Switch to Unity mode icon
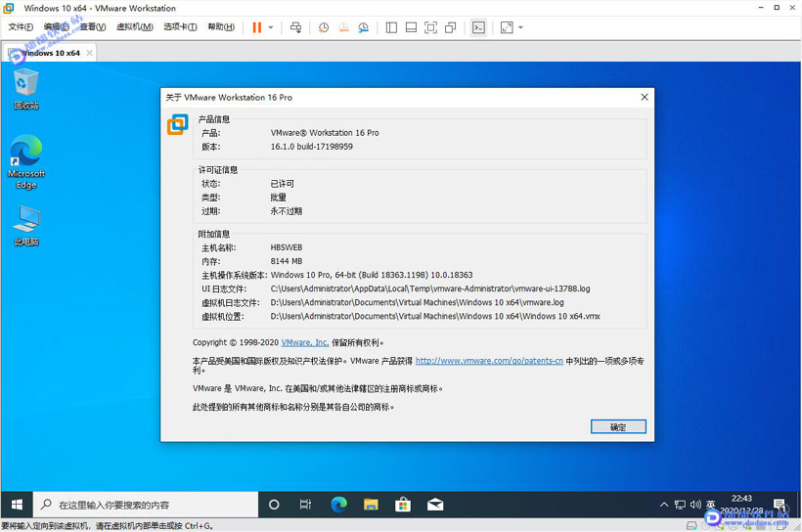Viewport: 802px width, 532px height. 450,27
